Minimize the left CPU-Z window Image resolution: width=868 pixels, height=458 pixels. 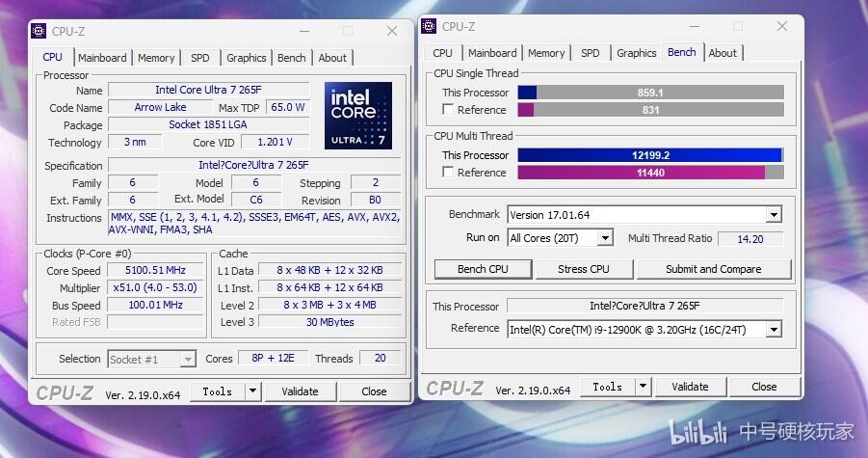pyautogui.click(x=304, y=32)
